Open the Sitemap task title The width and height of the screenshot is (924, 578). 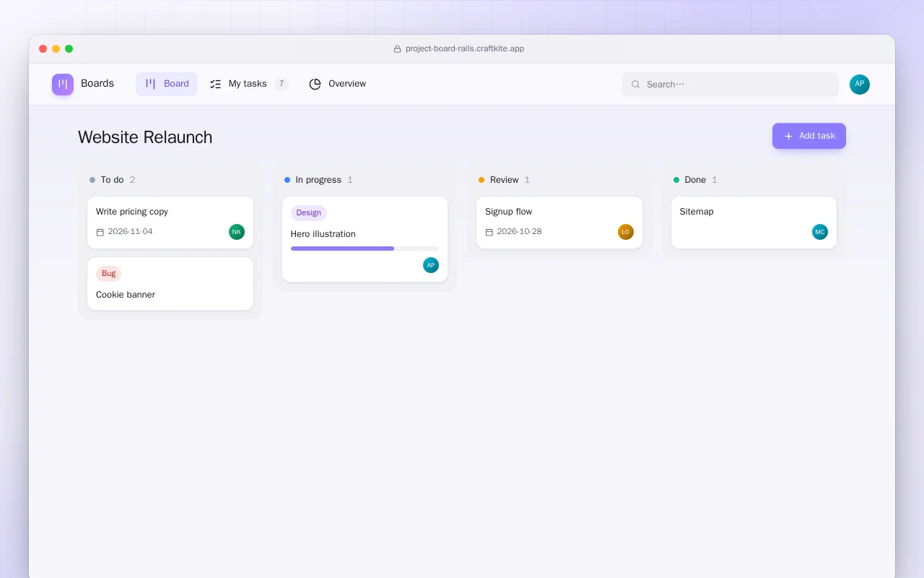point(697,212)
